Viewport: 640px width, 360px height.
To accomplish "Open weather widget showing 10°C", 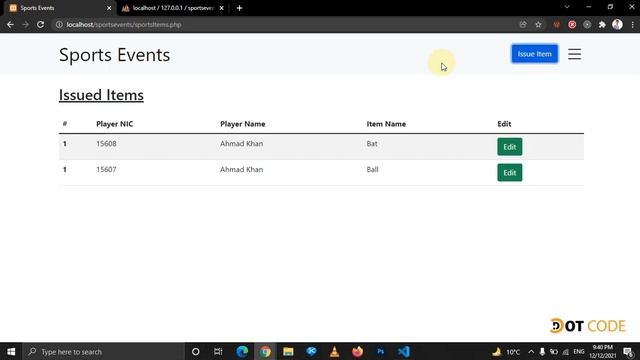I will [x=506, y=352].
